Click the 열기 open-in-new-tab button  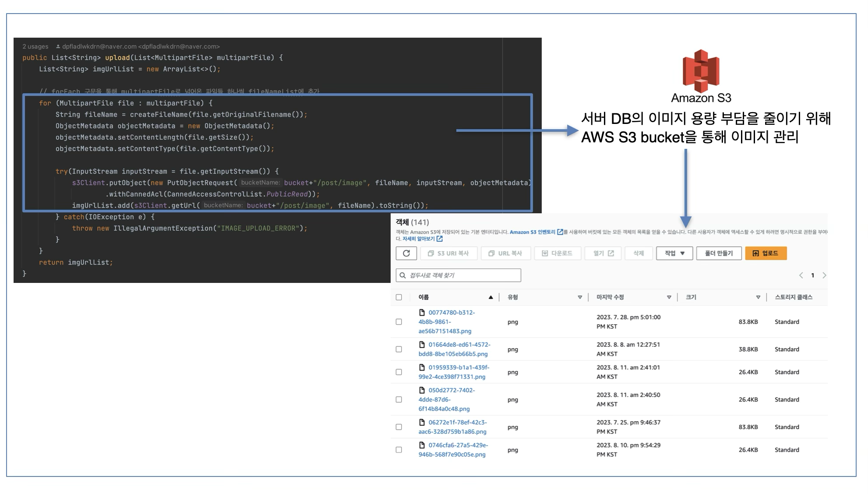click(603, 253)
